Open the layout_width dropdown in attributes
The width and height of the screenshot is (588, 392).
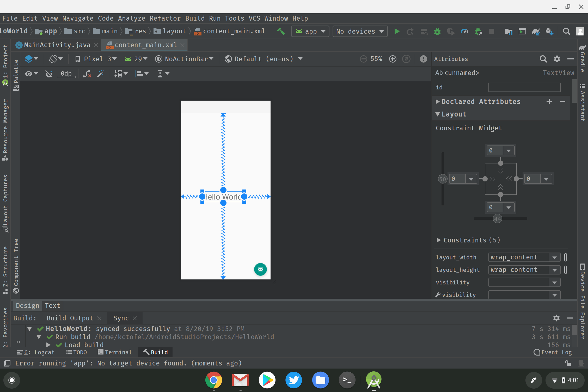click(x=555, y=257)
